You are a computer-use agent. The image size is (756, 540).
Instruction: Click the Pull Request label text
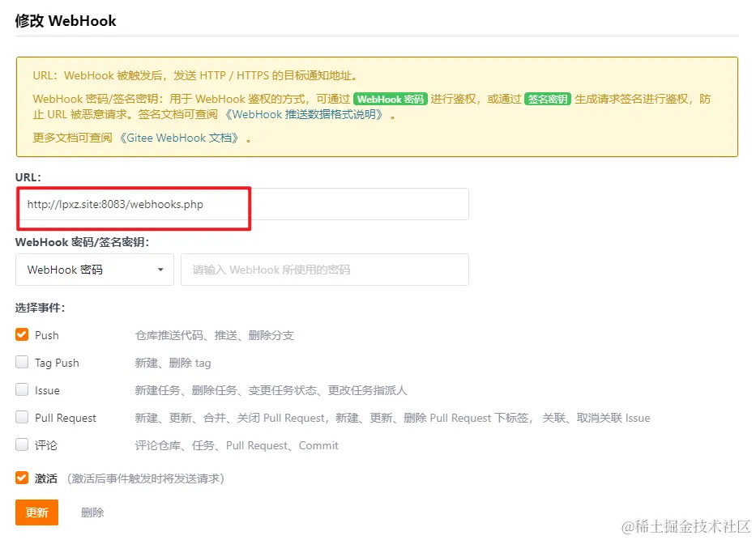click(x=66, y=418)
